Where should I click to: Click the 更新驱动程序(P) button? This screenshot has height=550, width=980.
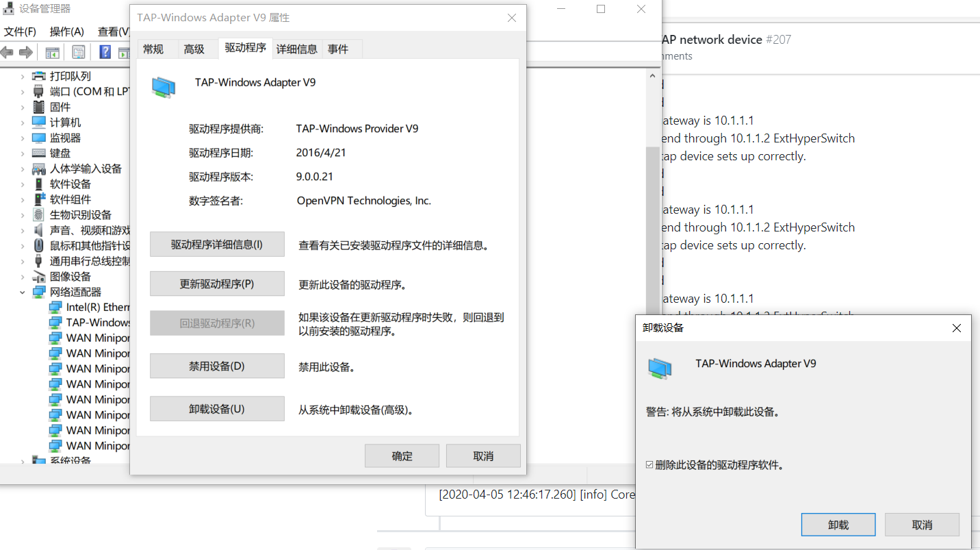click(x=216, y=284)
